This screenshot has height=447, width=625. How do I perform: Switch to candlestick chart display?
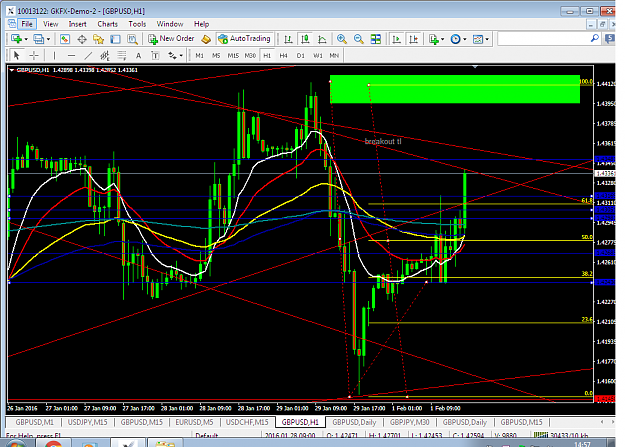[305, 39]
